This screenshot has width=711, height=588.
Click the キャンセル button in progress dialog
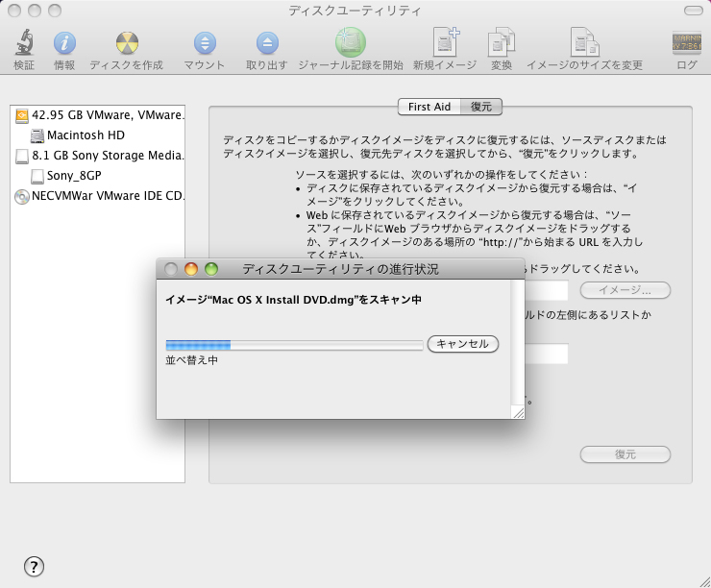pyautogui.click(x=463, y=344)
